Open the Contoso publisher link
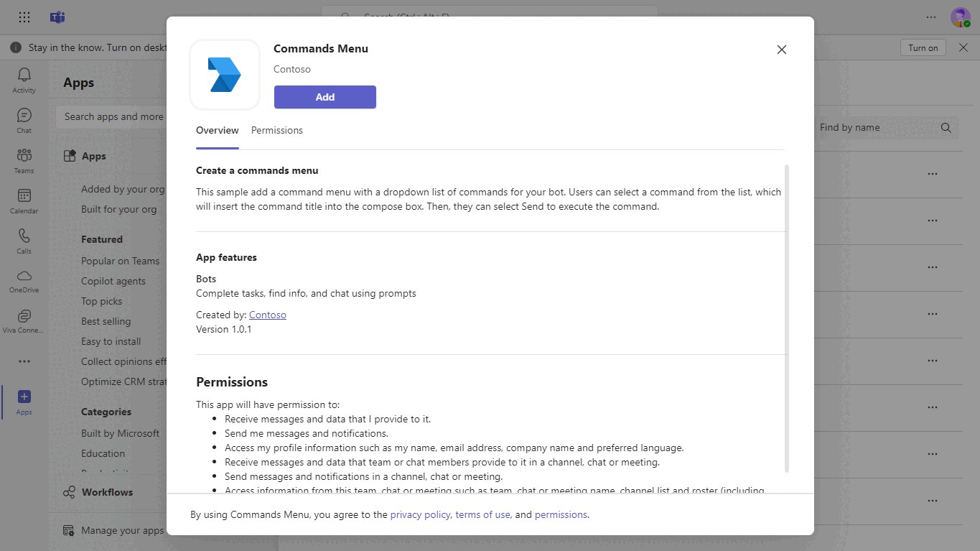The image size is (980, 551). tap(267, 314)
